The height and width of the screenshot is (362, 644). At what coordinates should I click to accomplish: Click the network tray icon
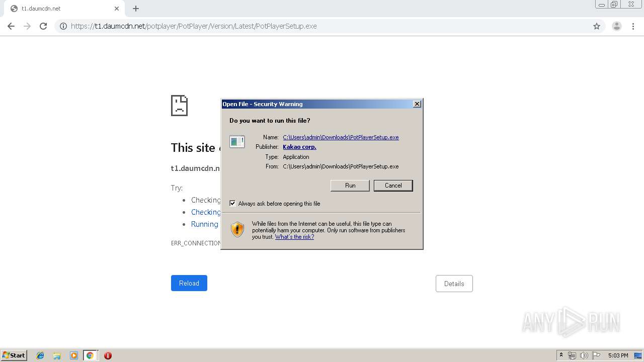coord(572,355)
